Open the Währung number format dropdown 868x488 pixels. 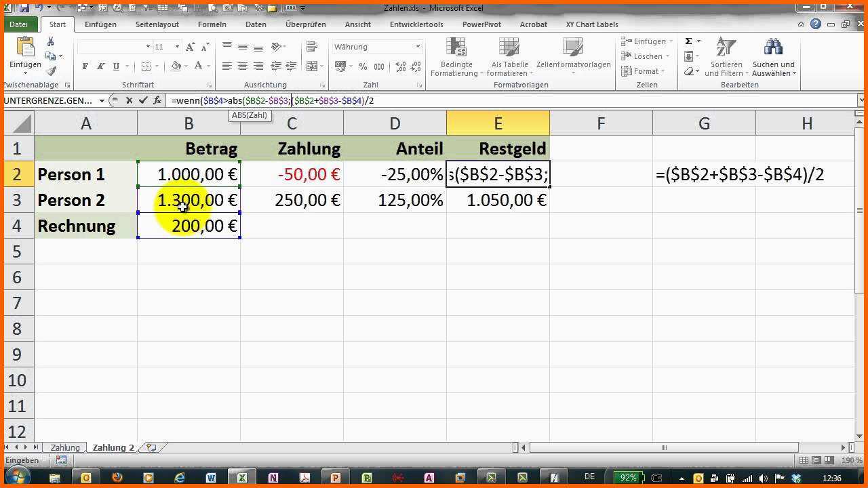418,47
